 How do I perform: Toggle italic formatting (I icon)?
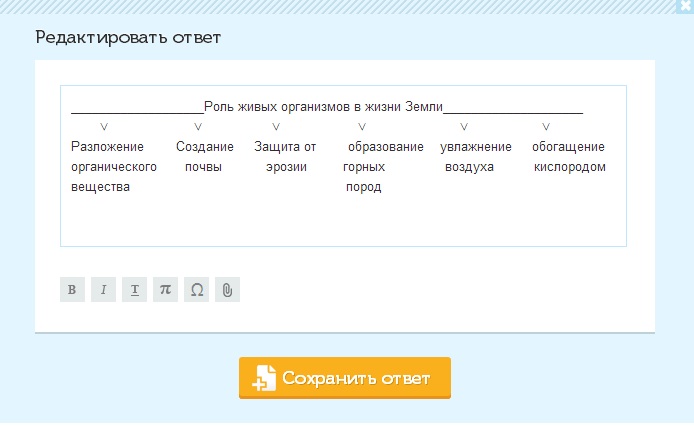(103, 290)
